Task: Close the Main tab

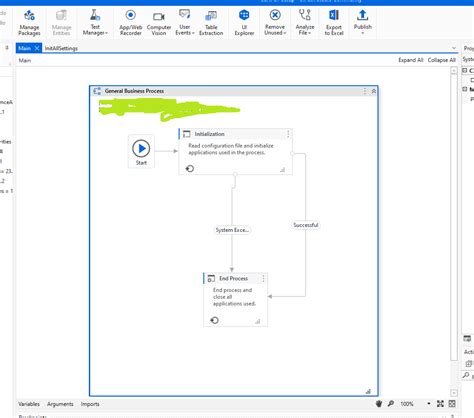Action: [x=37, y=48]
